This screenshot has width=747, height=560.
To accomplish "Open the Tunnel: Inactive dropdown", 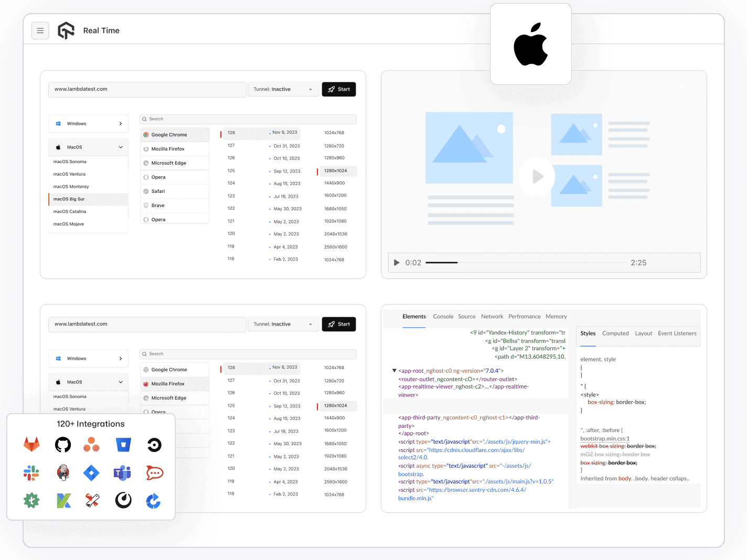I will pyautogui.click(x=283, y=89).
